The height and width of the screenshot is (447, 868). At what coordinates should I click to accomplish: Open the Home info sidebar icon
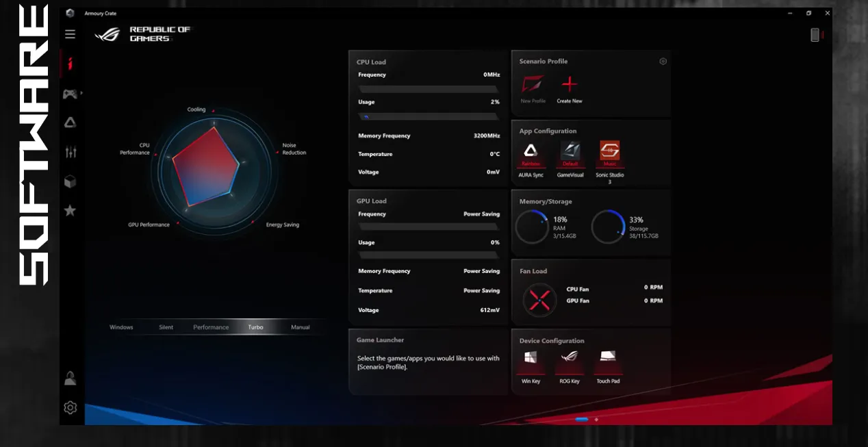coord(70,64)
